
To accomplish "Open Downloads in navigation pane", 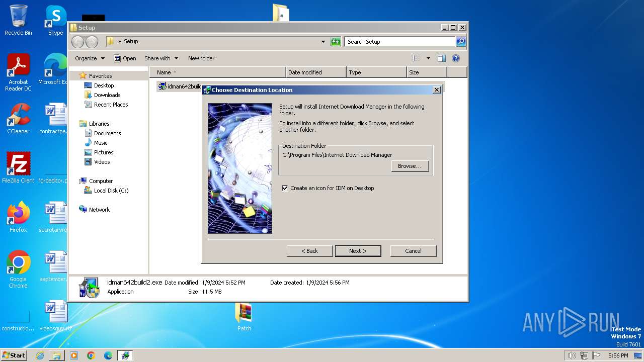I will (x=107, y=95).
